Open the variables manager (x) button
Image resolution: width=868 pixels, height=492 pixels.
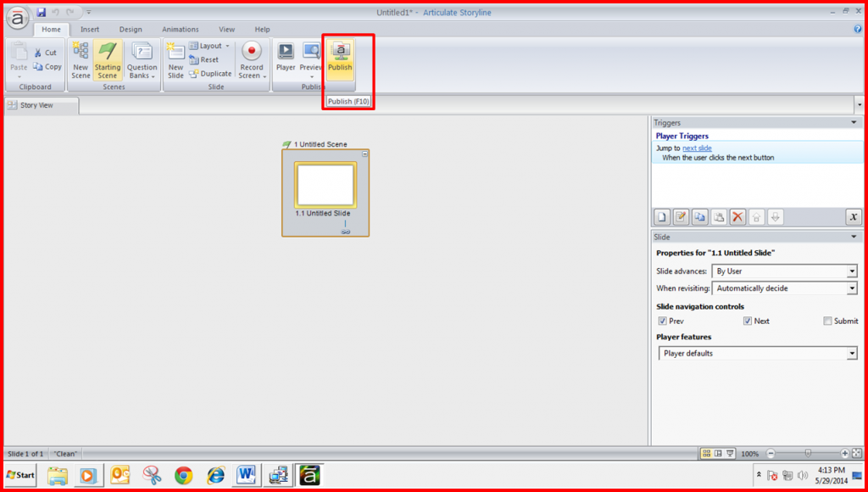click(x=854, y=217)
